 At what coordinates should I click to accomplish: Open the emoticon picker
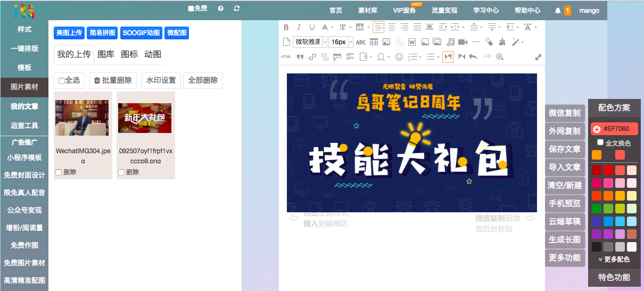coord(399,57)
